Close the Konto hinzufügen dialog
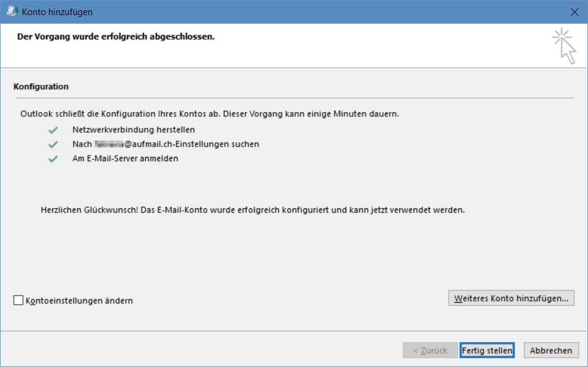The image size is (588, 367). pyautogui.click(x=574, y=12)
